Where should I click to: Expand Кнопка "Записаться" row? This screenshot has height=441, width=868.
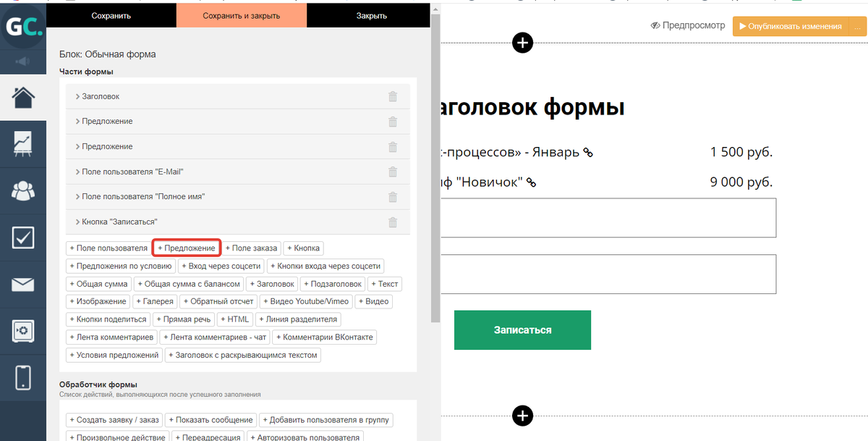[238, 222]
